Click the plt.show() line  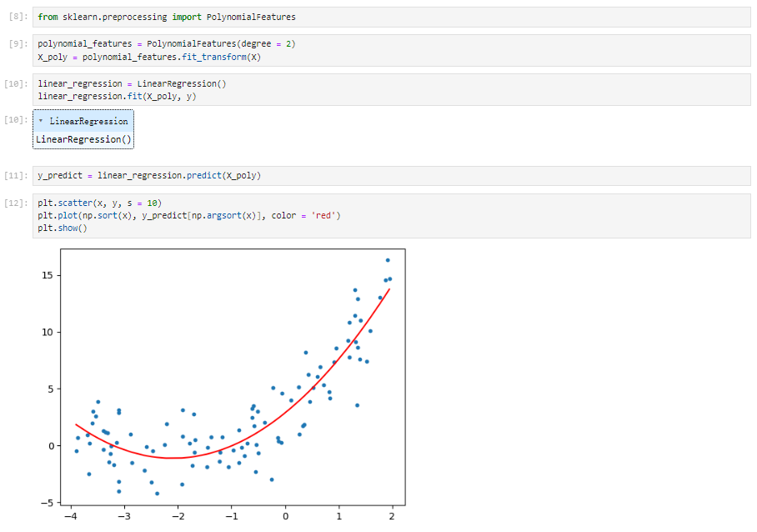pyautogui.click(x=63, y=228)
